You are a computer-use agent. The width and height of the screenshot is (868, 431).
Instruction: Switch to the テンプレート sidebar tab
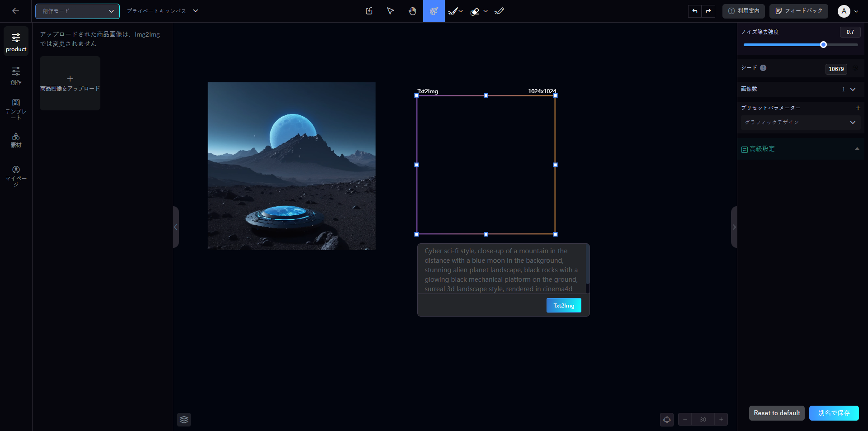click(16, 109)
